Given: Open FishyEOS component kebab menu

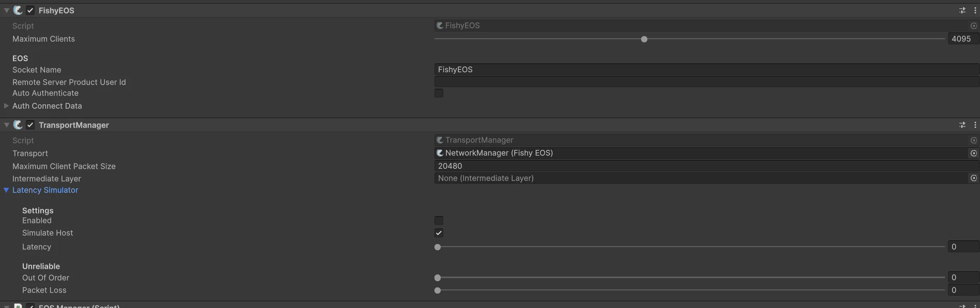Looking at the screenshot, I should [975, 10].
